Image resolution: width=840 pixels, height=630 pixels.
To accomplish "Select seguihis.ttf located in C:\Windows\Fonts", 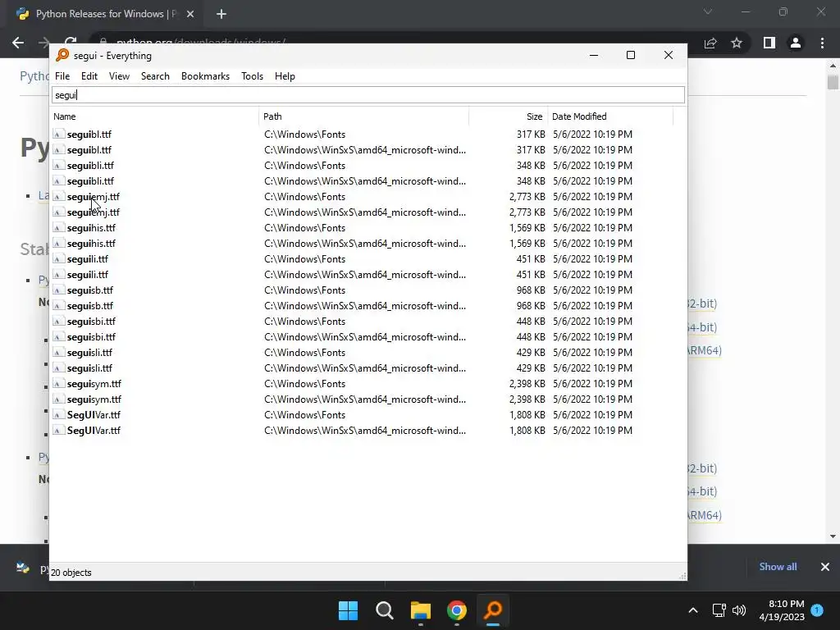I will (91, 228).
